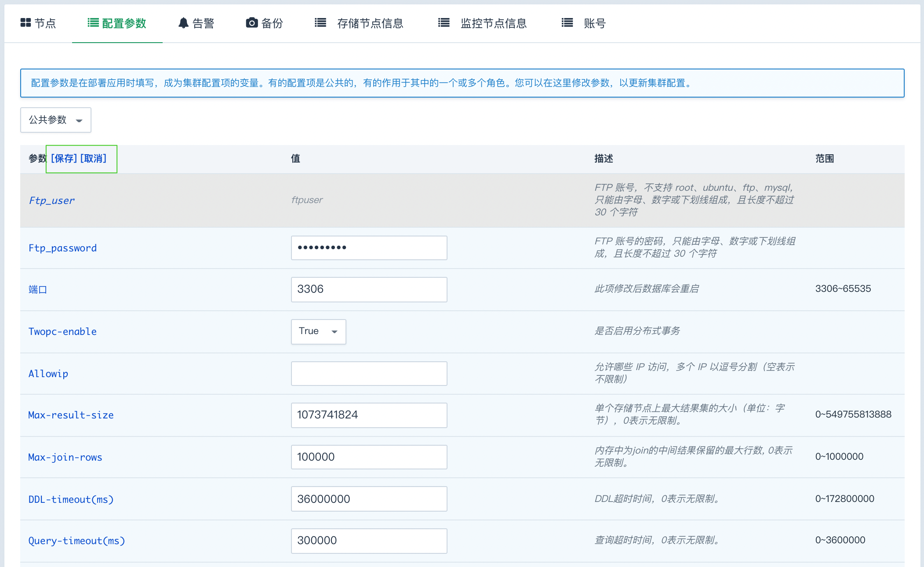Click the Ftp_password parameter name
This screenshot has width=924, height=567.
[62, 248]
